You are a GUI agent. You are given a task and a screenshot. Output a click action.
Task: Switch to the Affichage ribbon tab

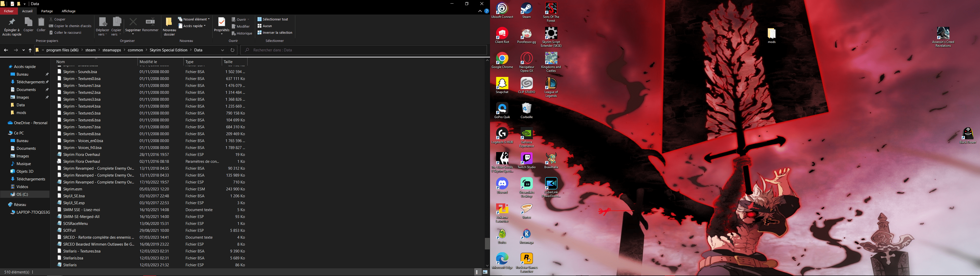tap(68, 11)
